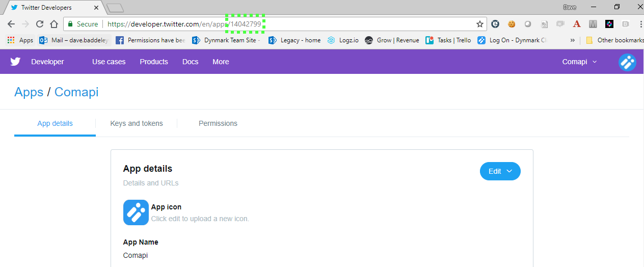This screenshot has width=644, height=267.
Task: Click the Dave profile button in title bar
Action: coord(569,7)
